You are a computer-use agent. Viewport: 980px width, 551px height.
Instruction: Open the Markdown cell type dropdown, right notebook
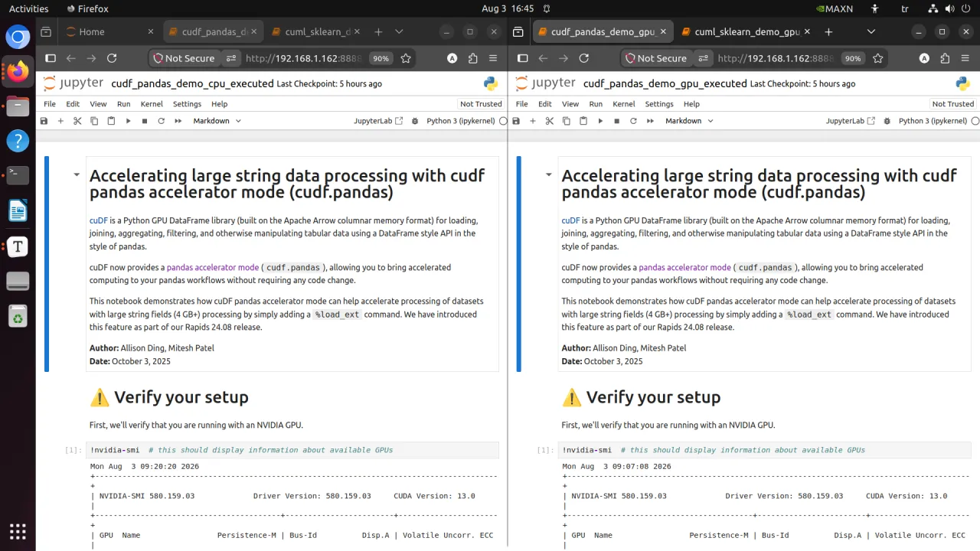coord(689,121)
